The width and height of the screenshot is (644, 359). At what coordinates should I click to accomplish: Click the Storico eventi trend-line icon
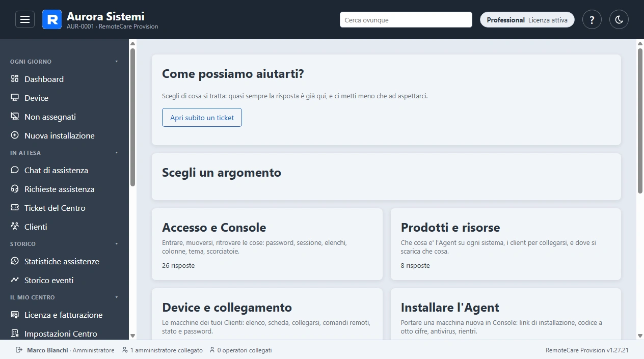15,280
